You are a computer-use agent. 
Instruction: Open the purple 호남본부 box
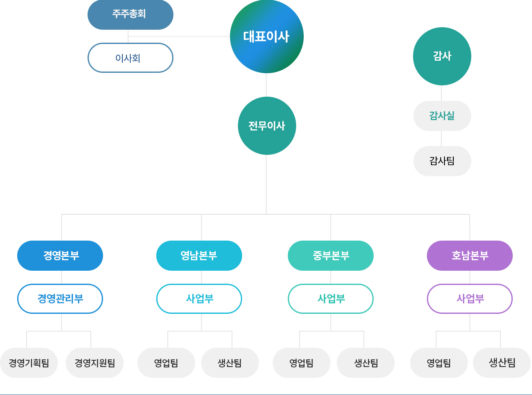pyautogui.click(x=470, y=256)
